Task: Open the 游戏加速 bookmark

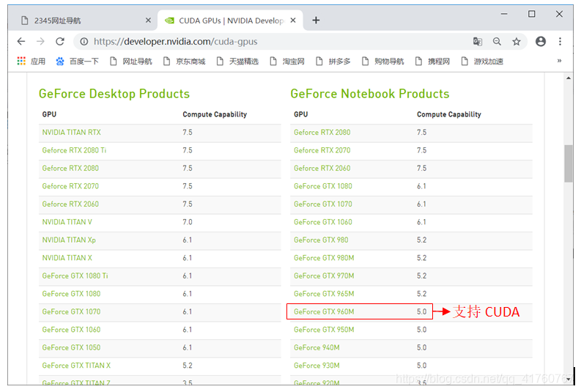Action: coord(482,61)
